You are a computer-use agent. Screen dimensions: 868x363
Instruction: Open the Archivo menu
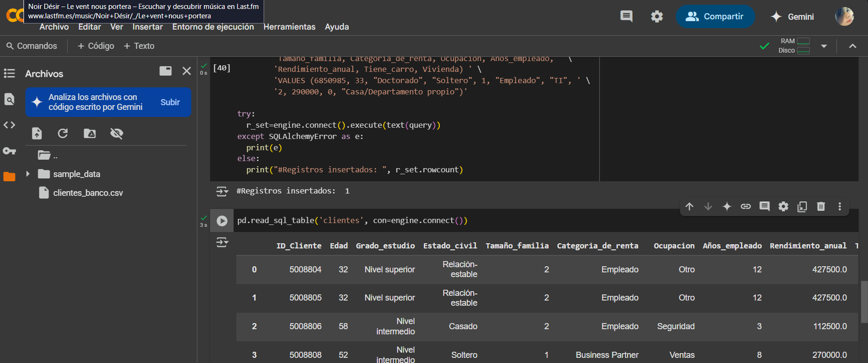point(54,27)
